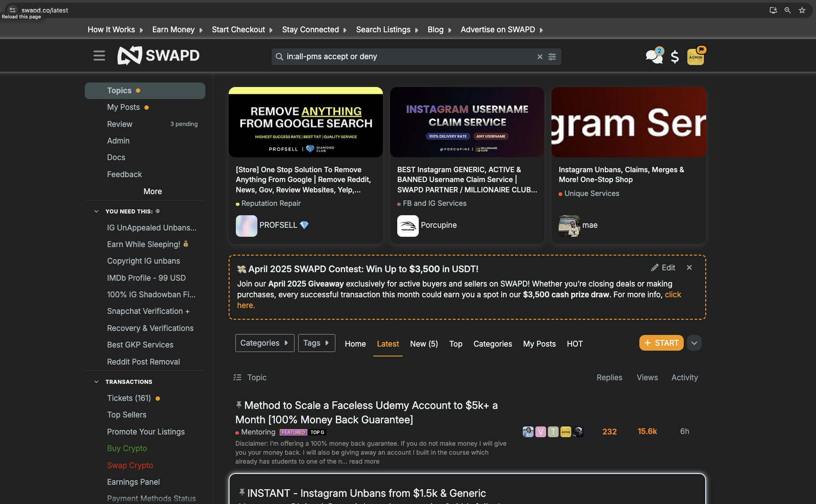This screenshot has height=504, width=816.
Task: Click the plus START new topic button
Action: [x=661, y=343]
